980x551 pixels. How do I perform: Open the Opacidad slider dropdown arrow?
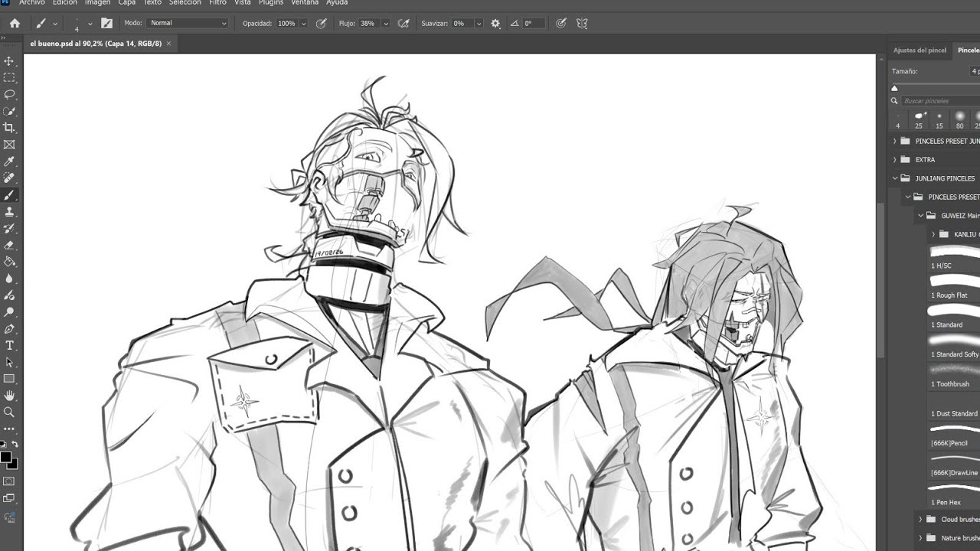click(x=304, y=24)
